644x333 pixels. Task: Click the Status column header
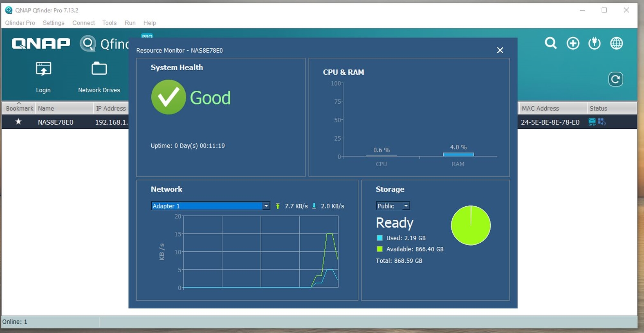click(598, 108)
